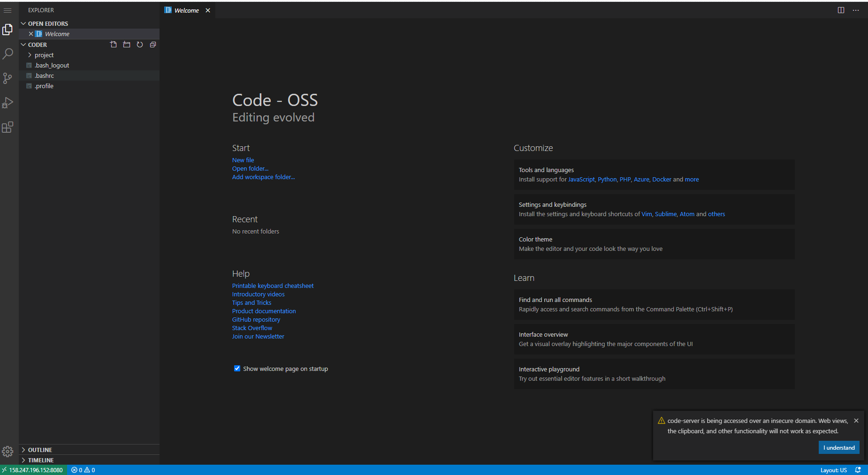Open the .bashrc file
Image resolution: width=868 pixels, height=475 pixels.
89,75
